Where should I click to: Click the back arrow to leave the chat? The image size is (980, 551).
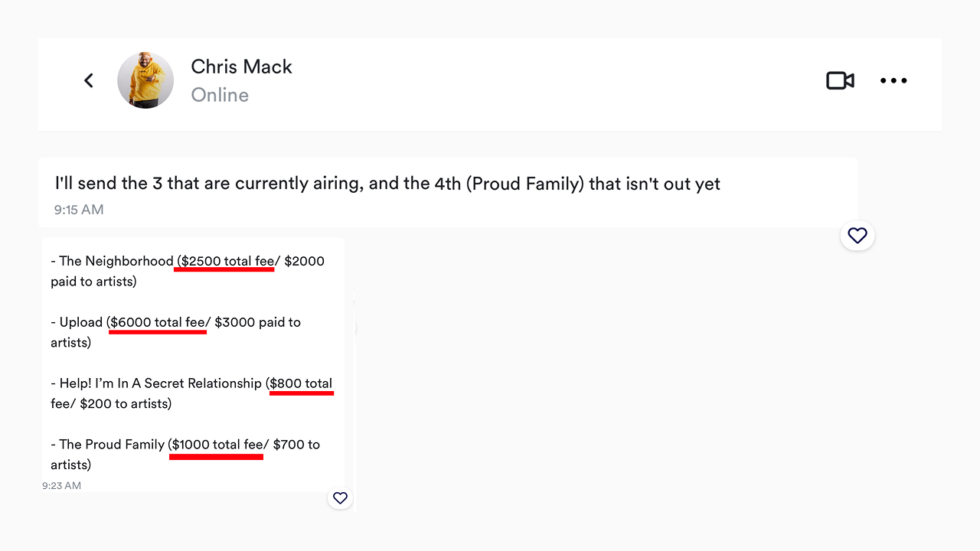(89, 80)
